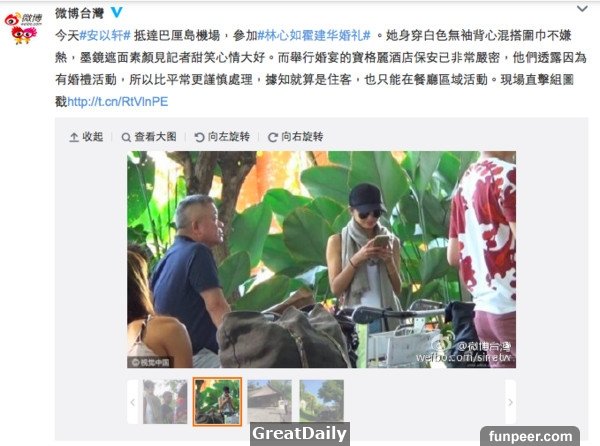The image size is (600, 446).
Task: Follow the t.cn/RtVlnPE short link
Action: tap(117, 102)
